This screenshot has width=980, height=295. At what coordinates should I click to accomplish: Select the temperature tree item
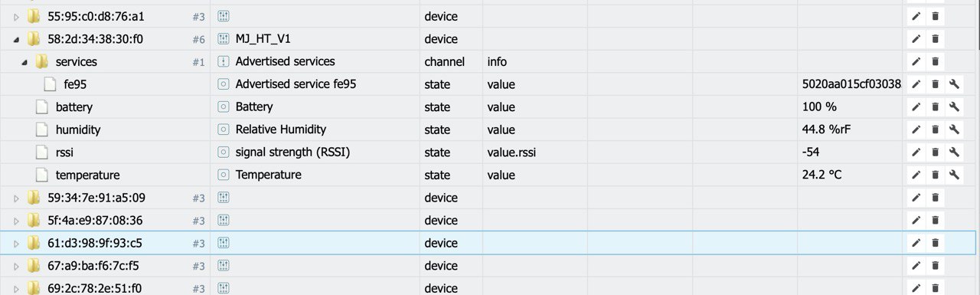pos(87,175)
